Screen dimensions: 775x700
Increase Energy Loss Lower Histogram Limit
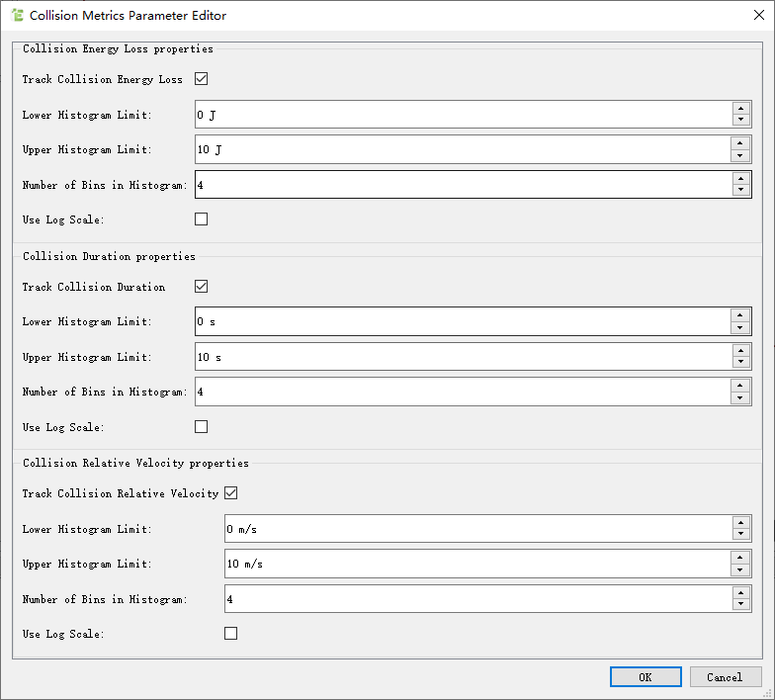(x=741, y=109)
